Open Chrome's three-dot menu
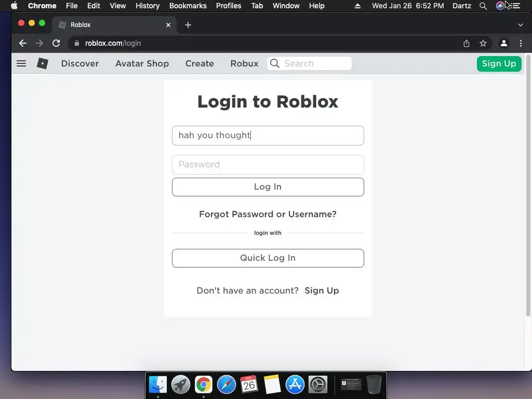This screenshot has height=399, width=532. click(521, 43)
